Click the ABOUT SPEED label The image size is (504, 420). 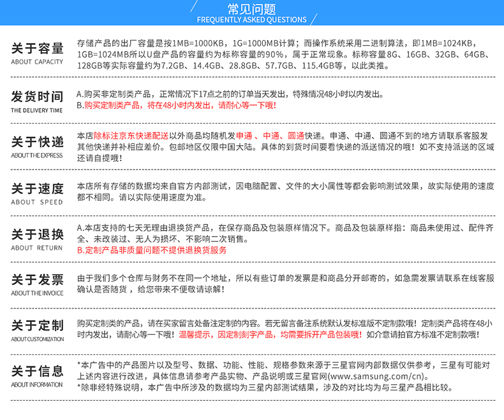pyautogui.click(x=37, y=202)
